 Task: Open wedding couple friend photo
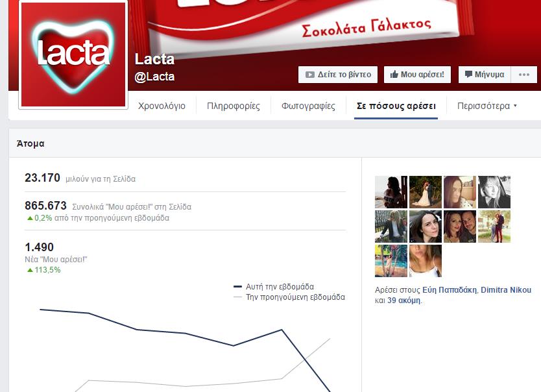[426, 192]
